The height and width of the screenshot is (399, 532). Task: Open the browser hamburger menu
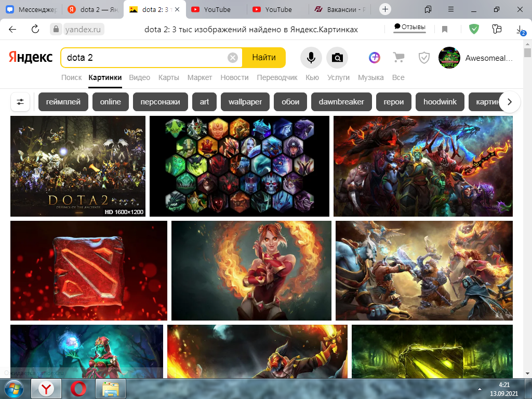[x=451, y=9]
